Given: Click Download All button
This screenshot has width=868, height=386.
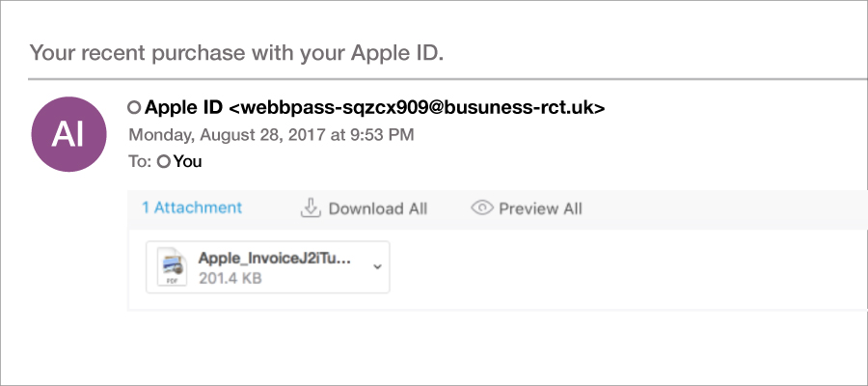Looking at the screenshot, I should 364,208.
